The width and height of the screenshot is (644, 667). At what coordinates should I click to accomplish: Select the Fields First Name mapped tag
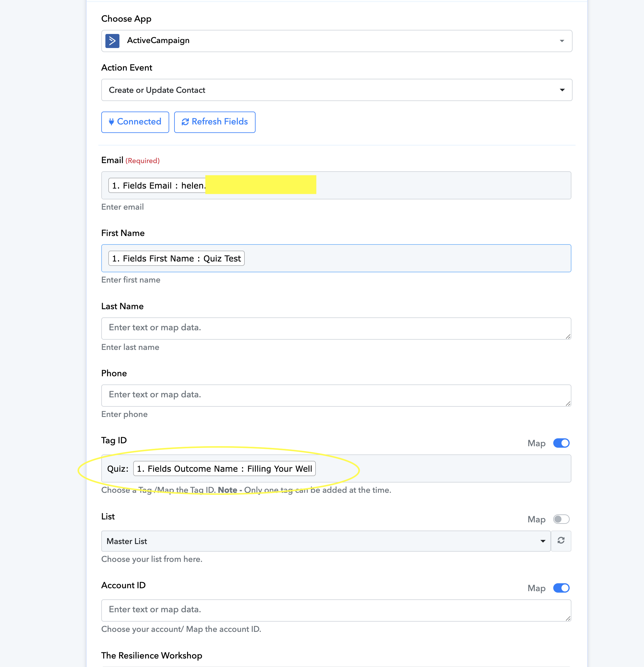coord(177,258)
